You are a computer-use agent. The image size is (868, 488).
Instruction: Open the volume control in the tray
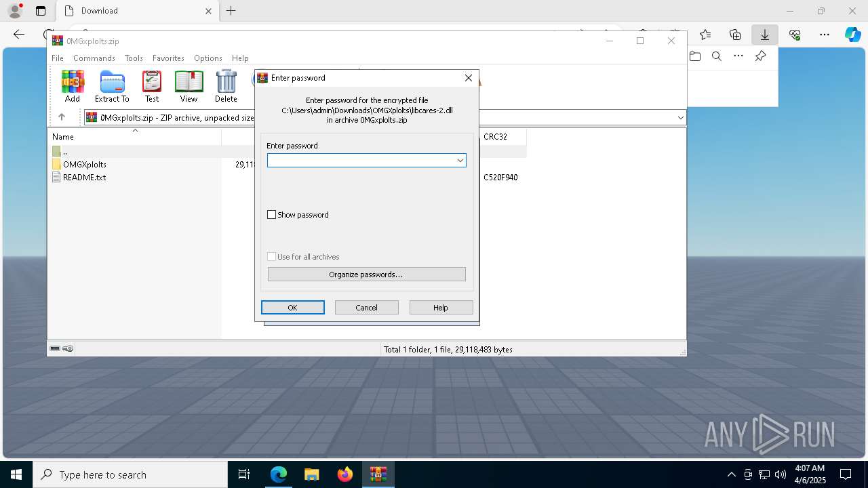781,474
